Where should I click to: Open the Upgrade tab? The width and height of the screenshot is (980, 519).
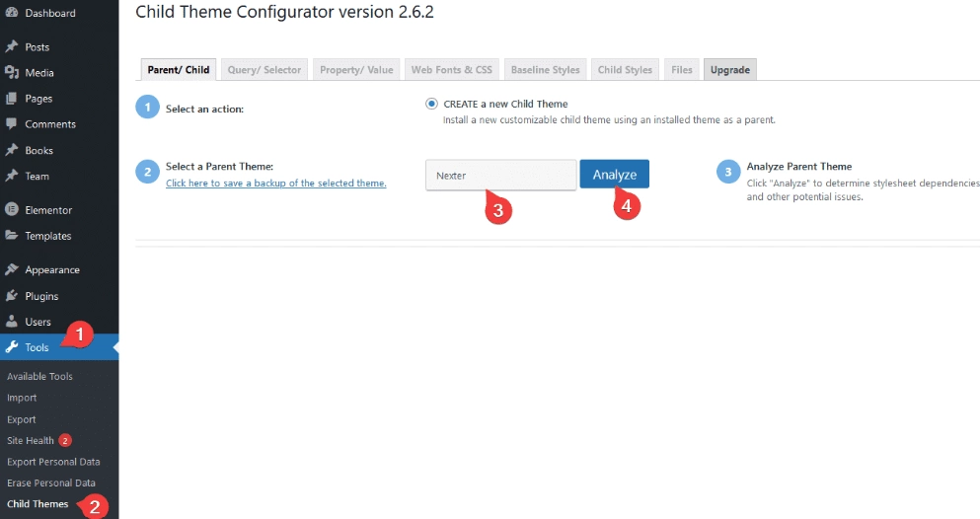pos(730,70)
